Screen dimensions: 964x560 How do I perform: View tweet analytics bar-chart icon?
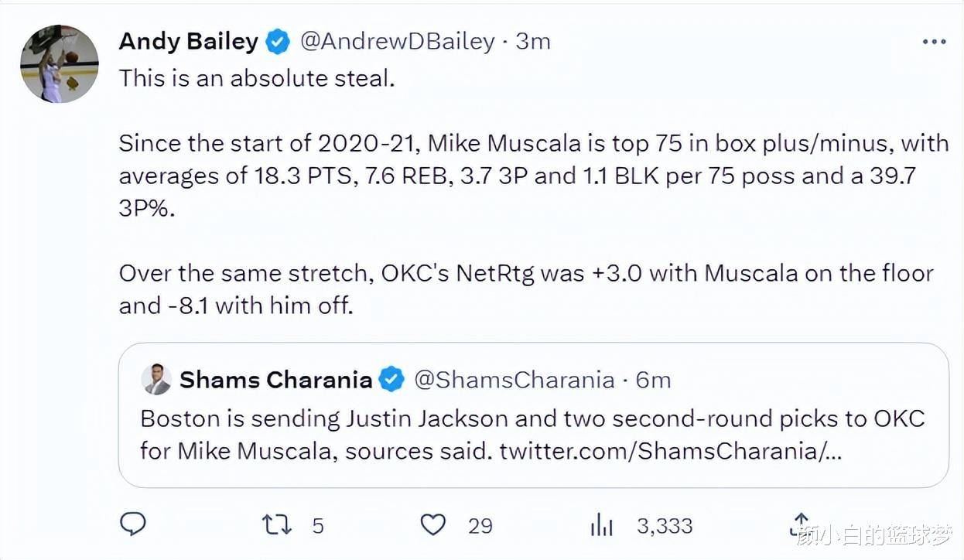pyautogui.click(x=601, y=526)
